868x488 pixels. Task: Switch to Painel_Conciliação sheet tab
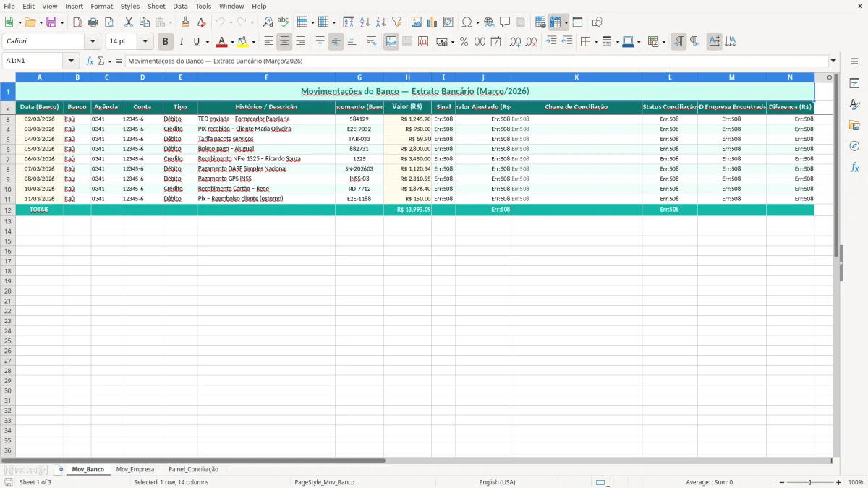pos(193,469)
